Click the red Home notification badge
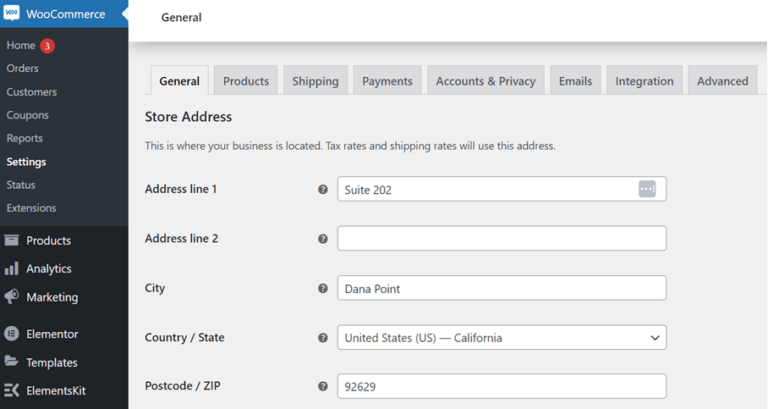Viewport: 768px width, 409px height. pyautogui.click(x=47, y=46)
